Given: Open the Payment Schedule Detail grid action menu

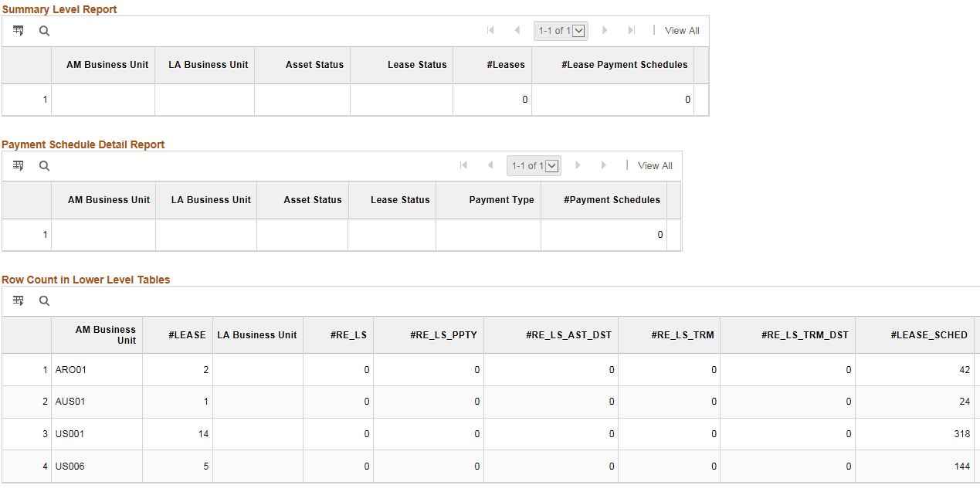Looking at the screenshot, I should point(18,165).
